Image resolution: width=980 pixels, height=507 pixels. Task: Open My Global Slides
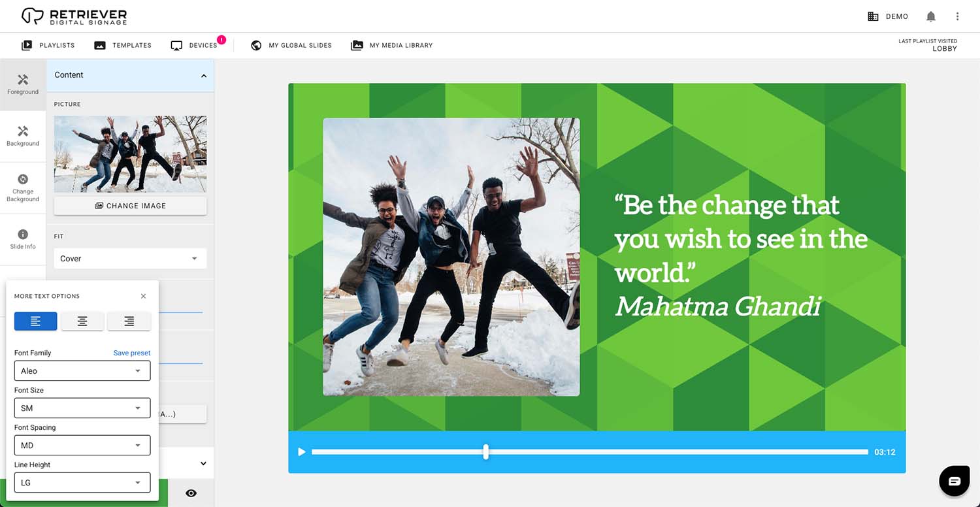291,45
